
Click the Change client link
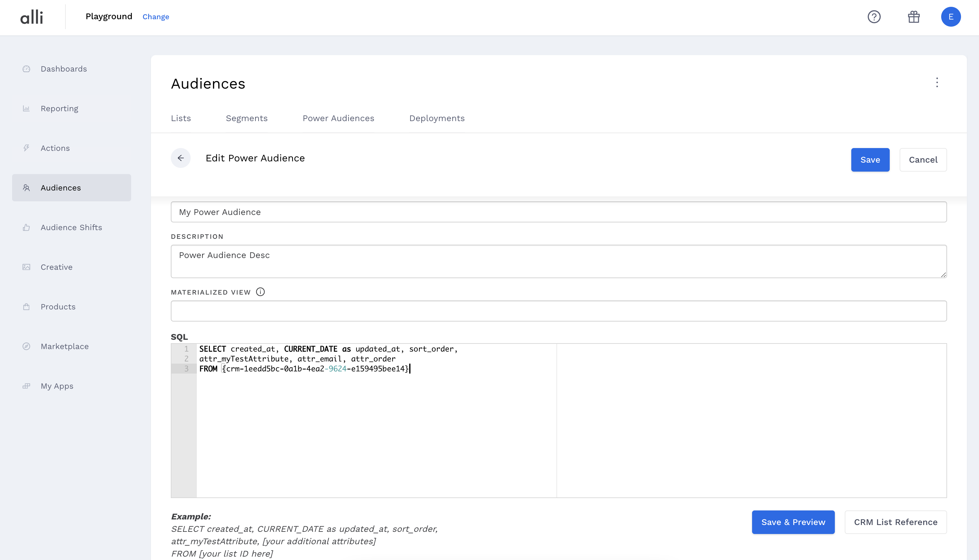156,16
